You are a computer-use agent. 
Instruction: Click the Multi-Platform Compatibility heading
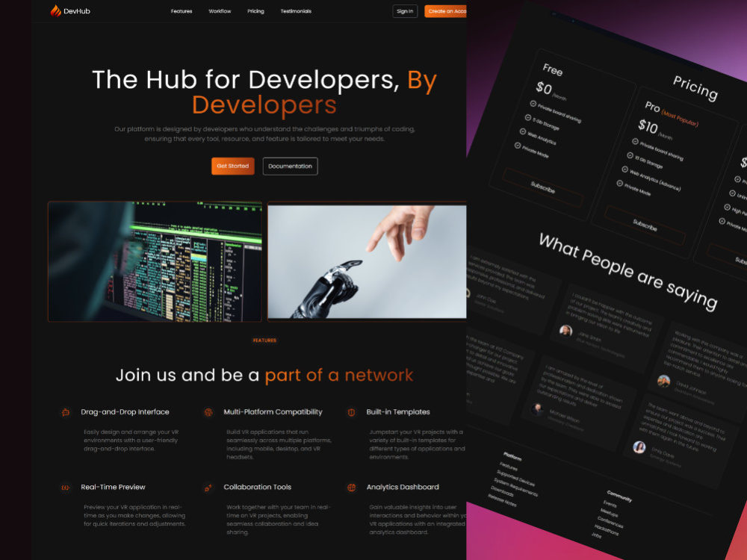coord(273,412)
